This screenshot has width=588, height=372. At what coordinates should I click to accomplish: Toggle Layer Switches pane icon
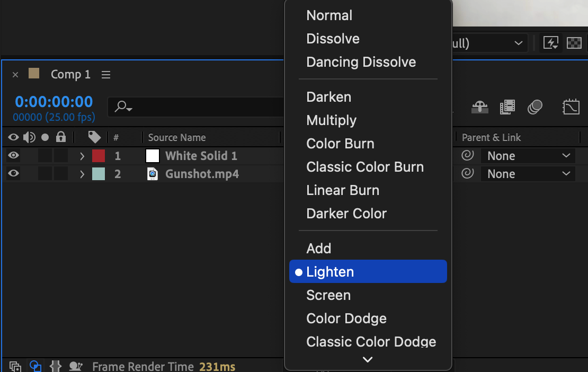[x=15, y=366]
